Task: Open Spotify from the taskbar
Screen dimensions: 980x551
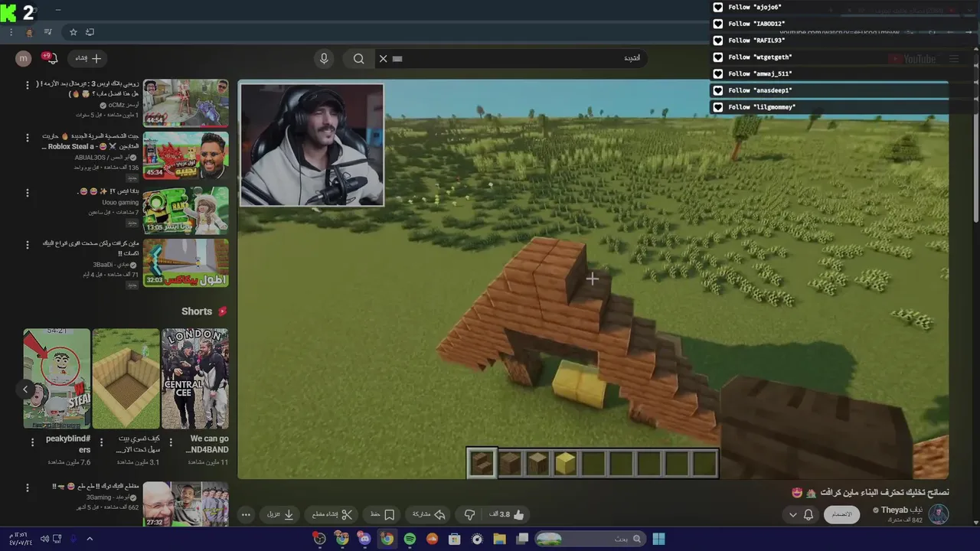Action: (410, 539)
